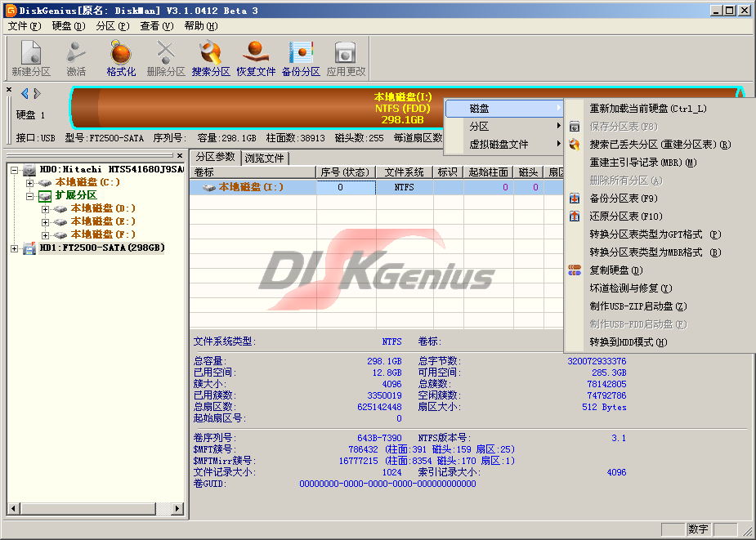Go to the previous disk with the left arrow
The image size is (756, 540).
25,93
